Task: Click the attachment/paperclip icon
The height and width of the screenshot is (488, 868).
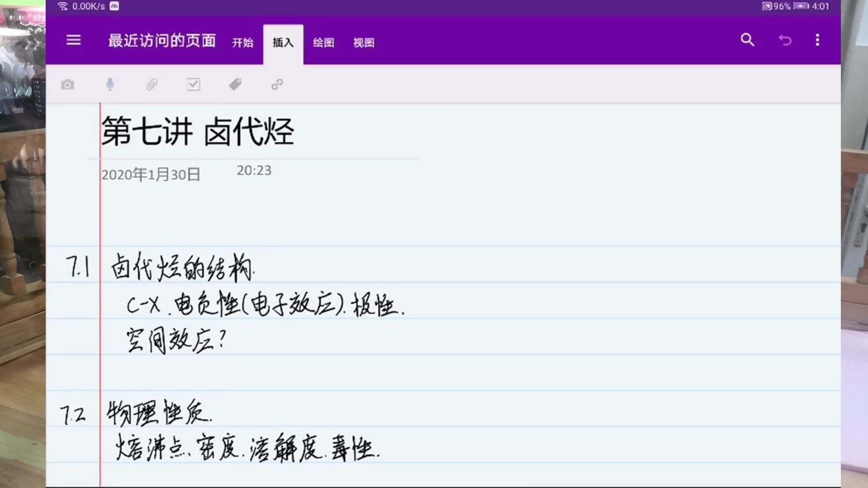Action: 151,84
